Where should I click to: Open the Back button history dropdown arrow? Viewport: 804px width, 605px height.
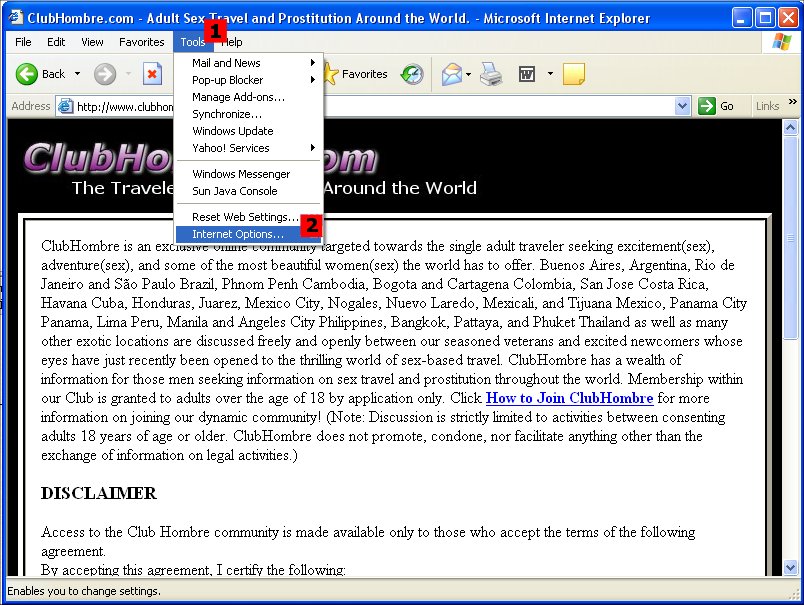click(77, 74)
